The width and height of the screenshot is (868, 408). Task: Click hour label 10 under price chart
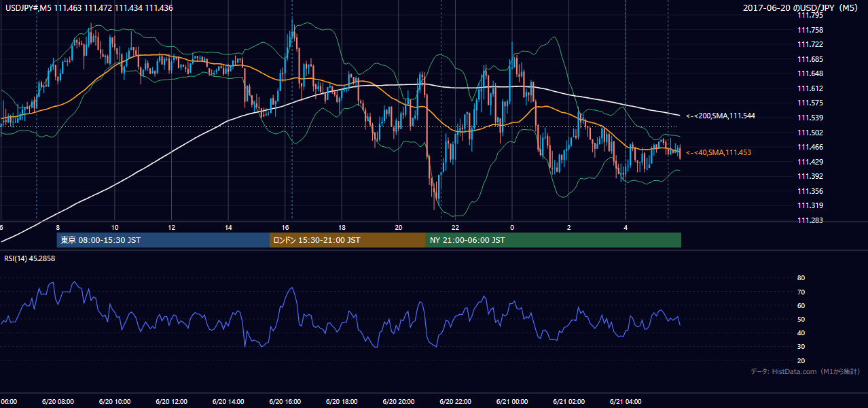pos(115,227)
